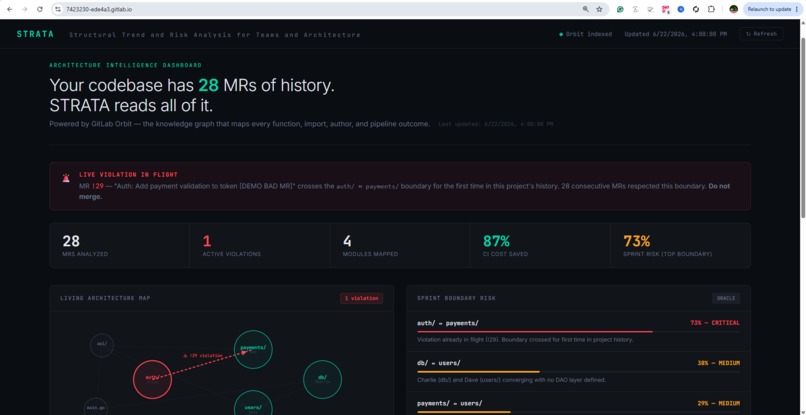Click the '!29 violation' edge label
The height and width of the screenshot is (415, 806).
point(203,355)
